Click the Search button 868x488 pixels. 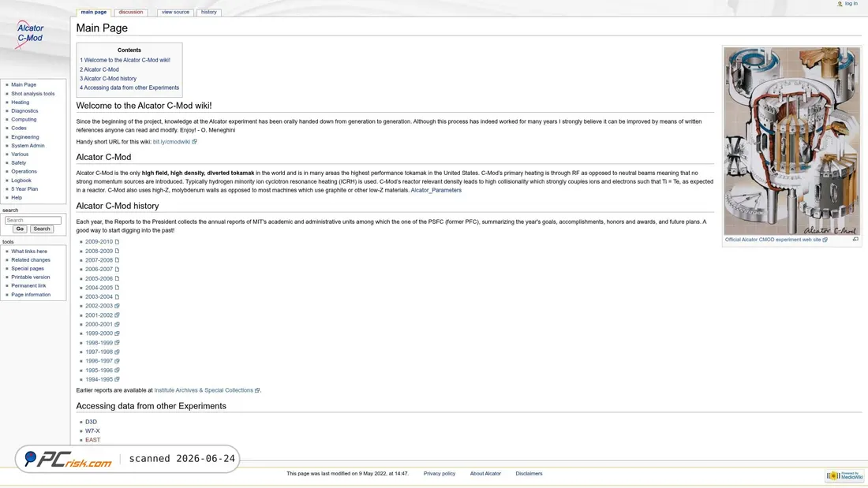click(42, 229)
